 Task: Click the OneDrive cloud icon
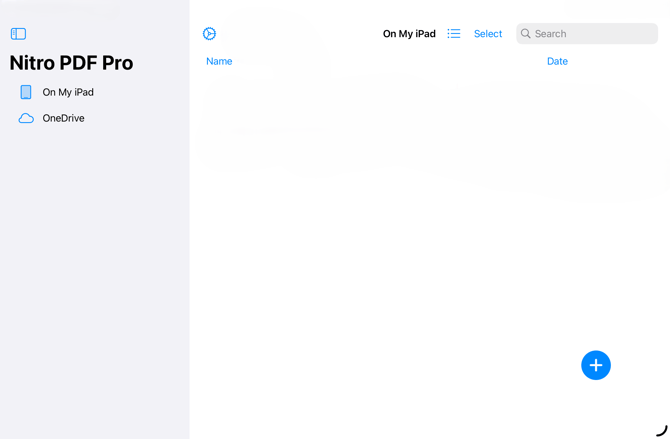[x=26, y=118]
